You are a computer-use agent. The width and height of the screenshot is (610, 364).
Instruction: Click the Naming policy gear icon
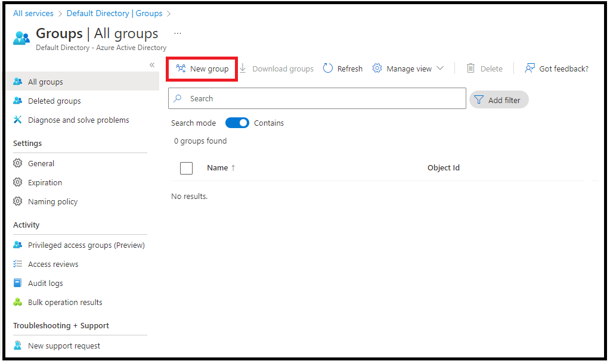(17, 201)
